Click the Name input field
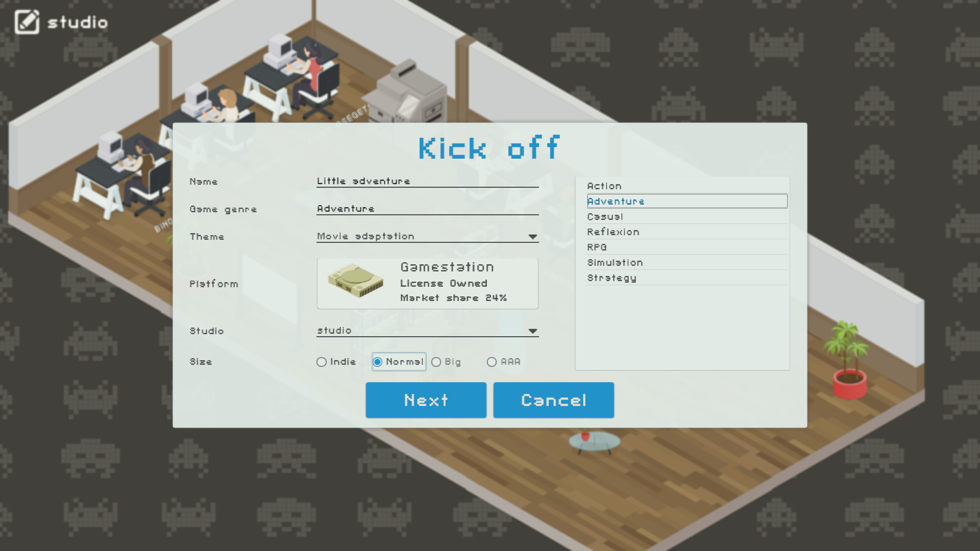 427,181
